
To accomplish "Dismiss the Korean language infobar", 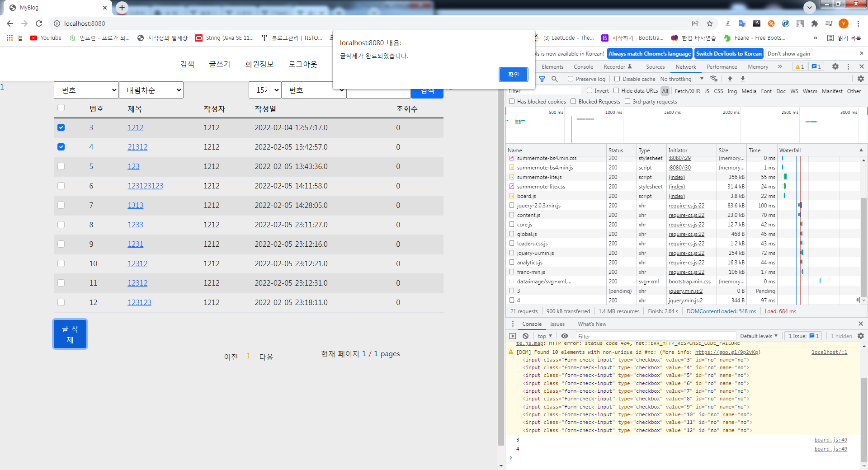I will (x=861, y=53).
